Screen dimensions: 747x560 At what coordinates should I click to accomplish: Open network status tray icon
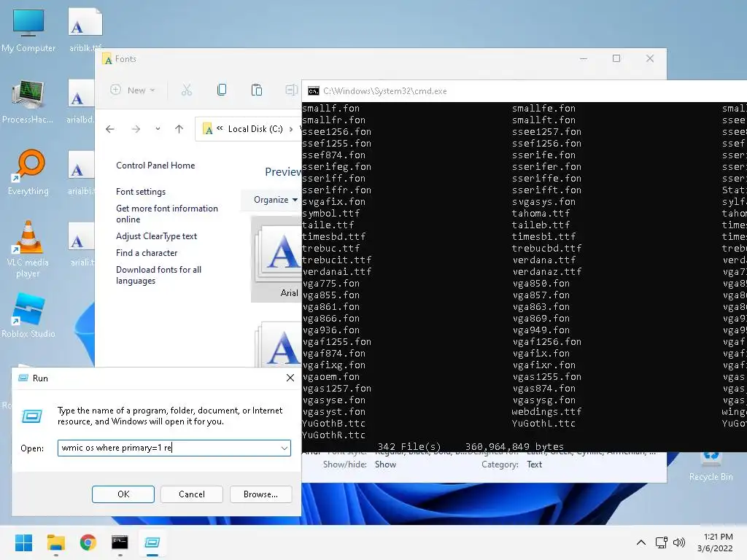pyautogui.click(x=661, y=542)
